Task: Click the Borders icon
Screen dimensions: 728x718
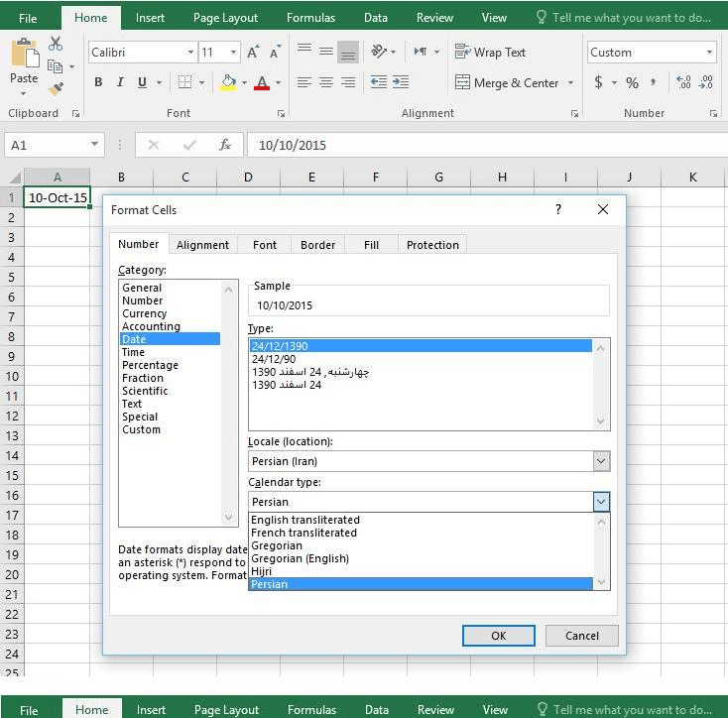Action: click(184, 82)
